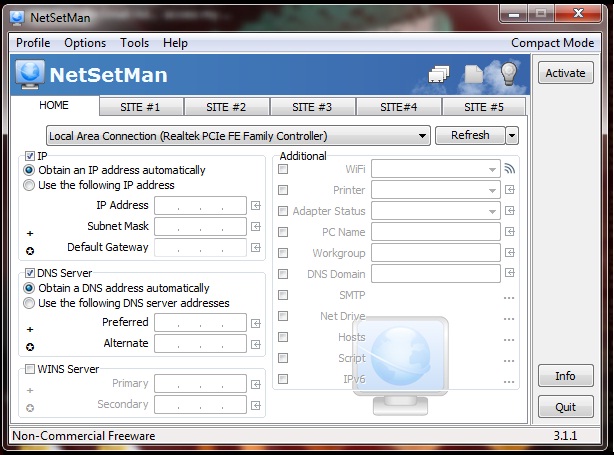
Task: Uncheck the IP section checkbox
Action: click(29, 156)
